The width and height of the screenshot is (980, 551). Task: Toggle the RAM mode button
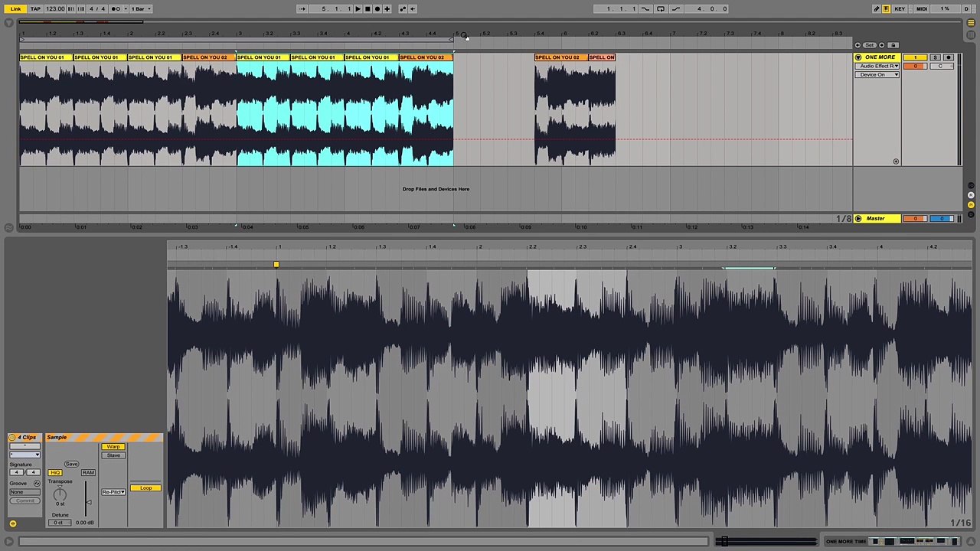click(x=88, y=472)
